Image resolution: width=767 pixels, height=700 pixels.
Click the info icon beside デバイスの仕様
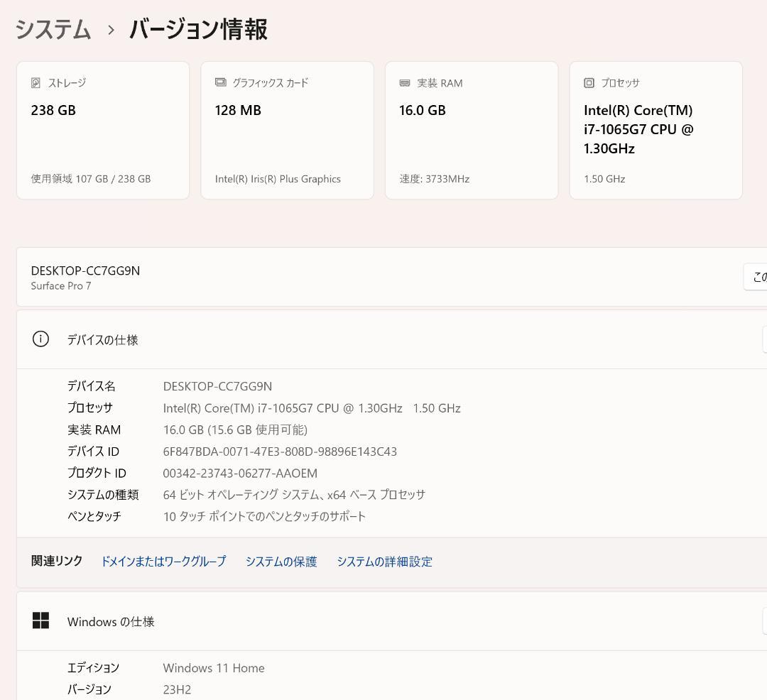(40, 339)
